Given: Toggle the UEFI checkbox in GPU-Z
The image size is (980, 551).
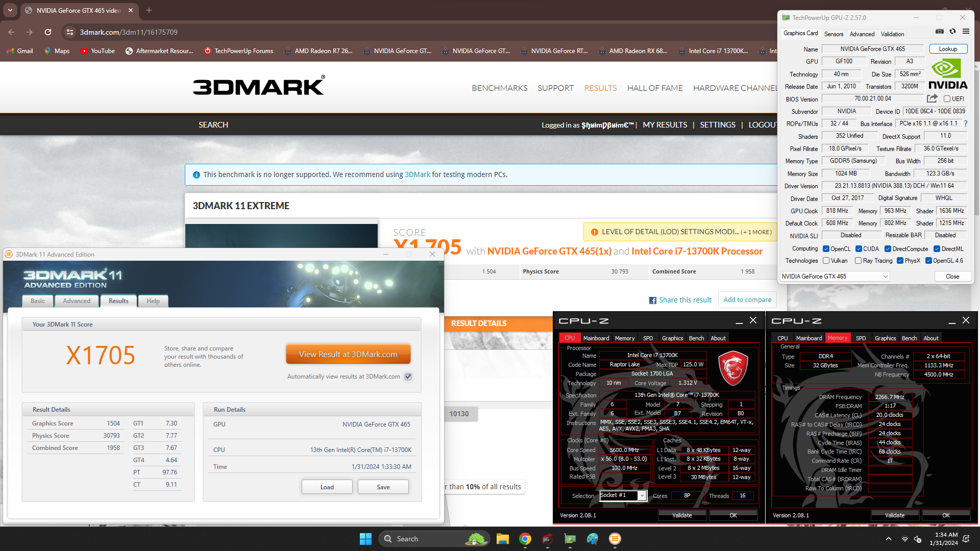Looking at the screenshot, I should tap(947, 99).
